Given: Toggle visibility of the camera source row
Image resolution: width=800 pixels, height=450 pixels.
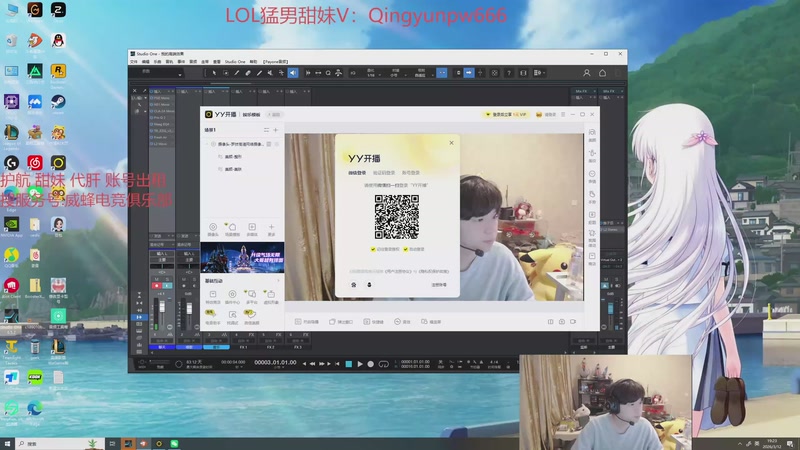Looking at the screenshot, I should (277, 144).
